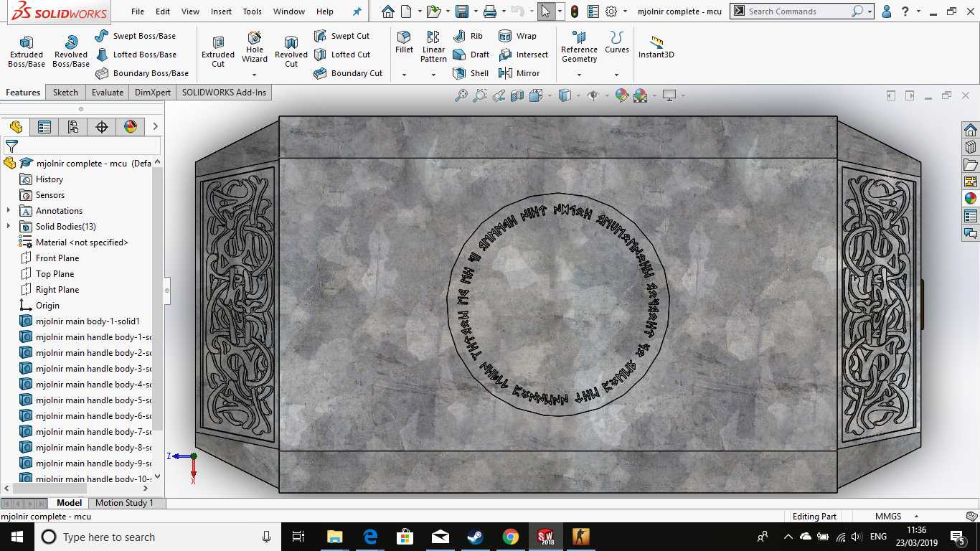Pin the menu bar with pushpin
The width and height of the screenshot is (980, 551).
click(357, 11)
